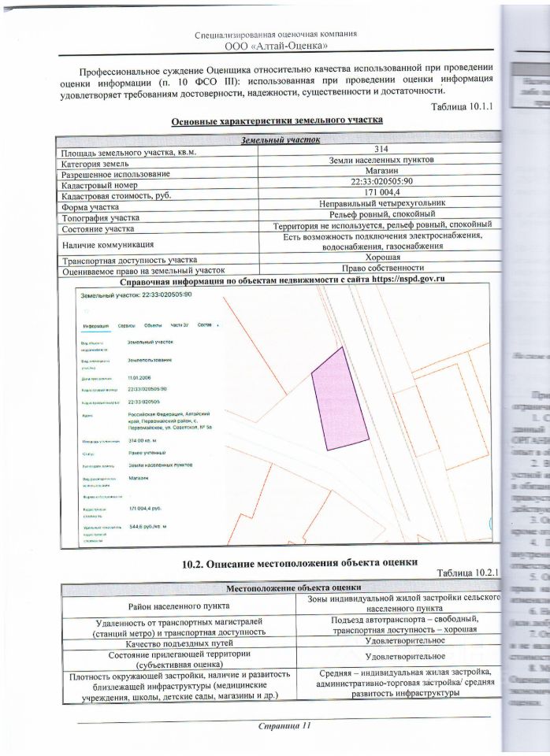The image size is (550, 756).
Task: Click the cell Подъезд автотранспорта – свободный
Action: point(404,624)
